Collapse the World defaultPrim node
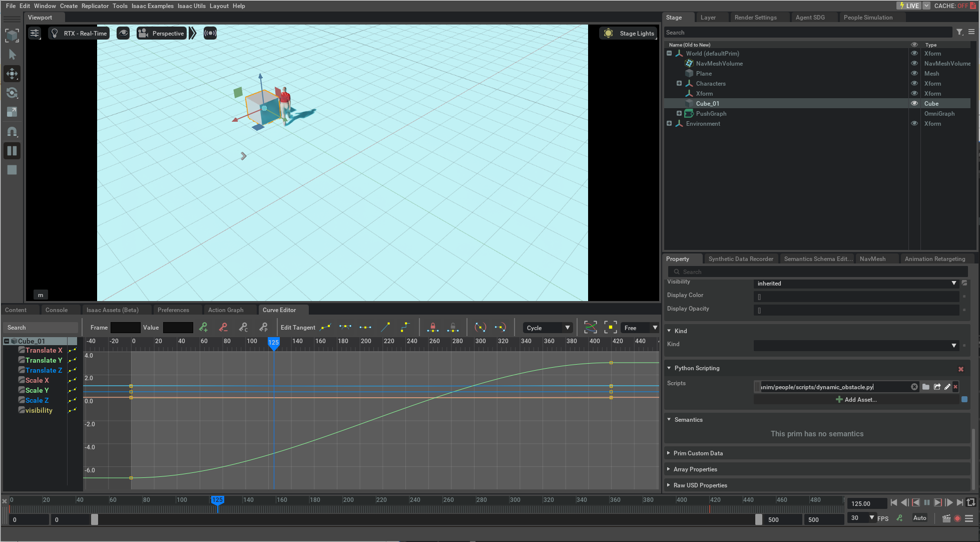 [x=669, y=53]
